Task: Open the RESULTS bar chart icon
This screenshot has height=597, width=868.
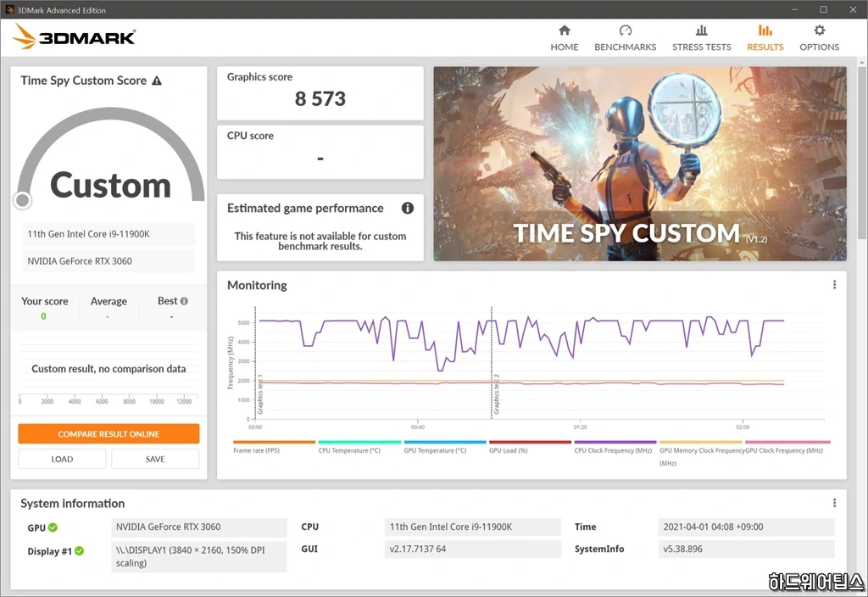Action: coord(765,30)
